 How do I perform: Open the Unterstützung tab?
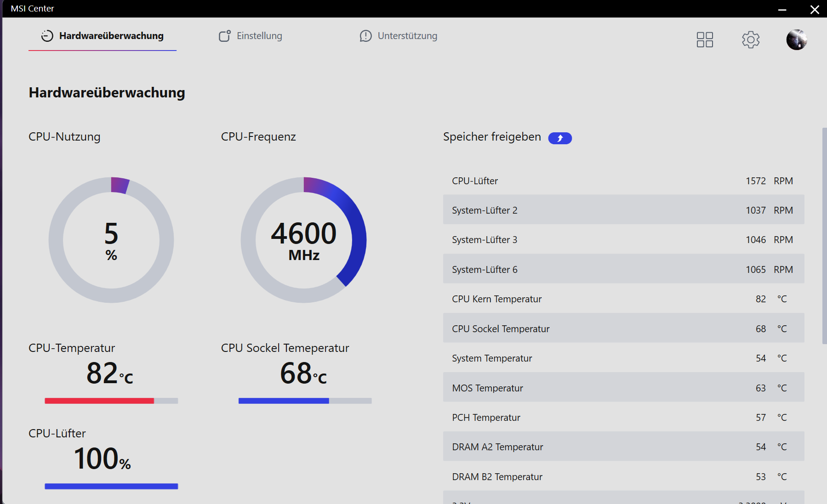click(x=399, y=36)
